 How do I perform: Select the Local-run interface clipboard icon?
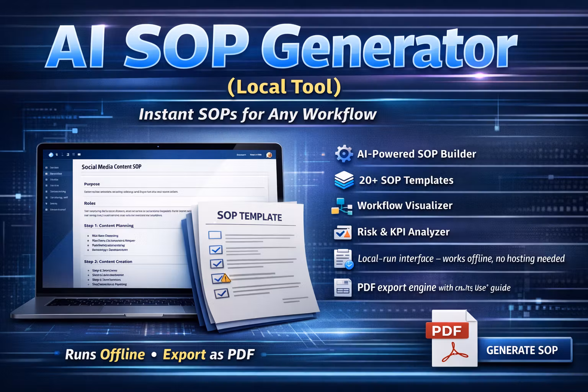point(343,258)
